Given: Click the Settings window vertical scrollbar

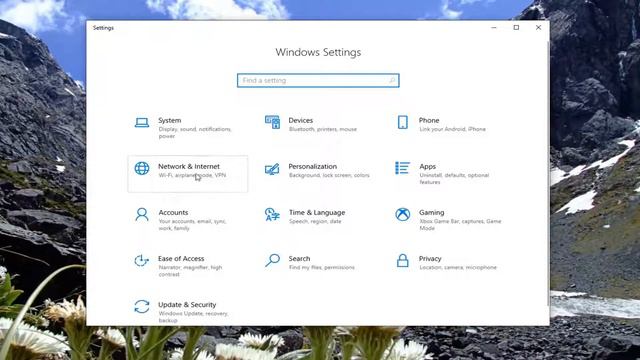Looking at the screenshot, I should point(548,173).
